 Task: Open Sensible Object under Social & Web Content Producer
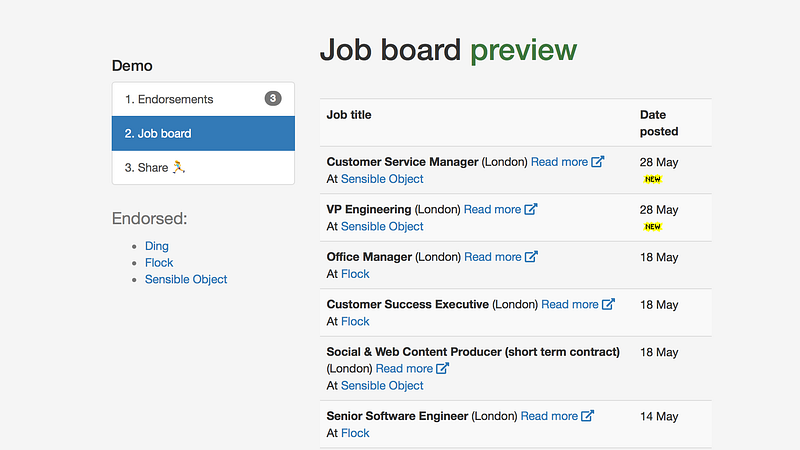[382, 386]
